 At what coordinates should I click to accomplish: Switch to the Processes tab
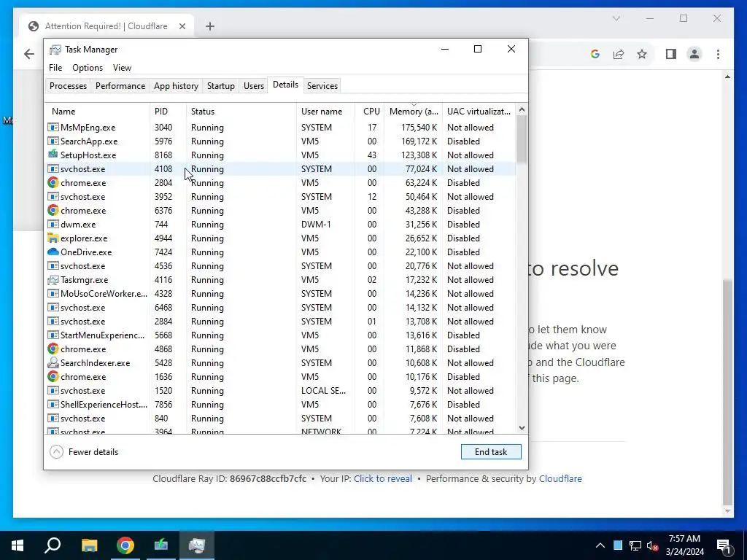pyautogui.click(x=68, y=86)
